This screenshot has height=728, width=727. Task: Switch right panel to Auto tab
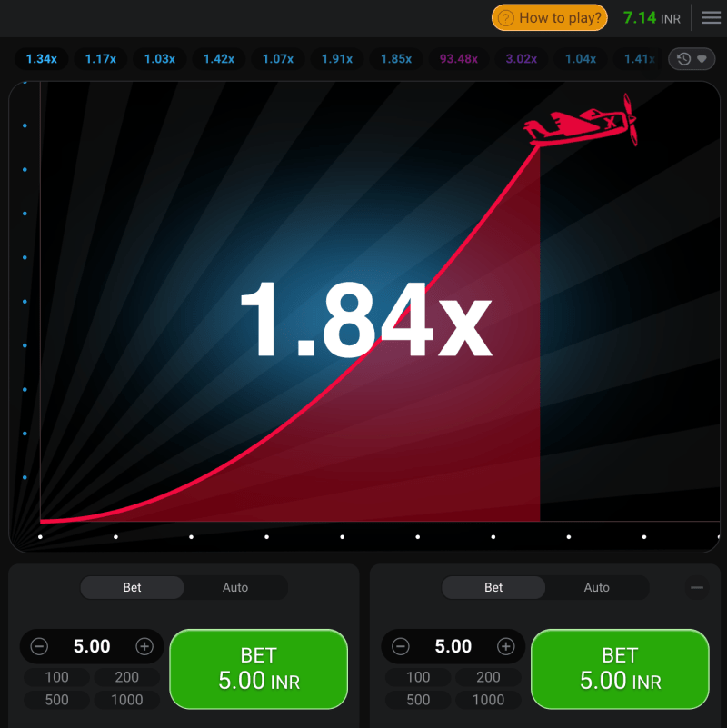point(596,588)
